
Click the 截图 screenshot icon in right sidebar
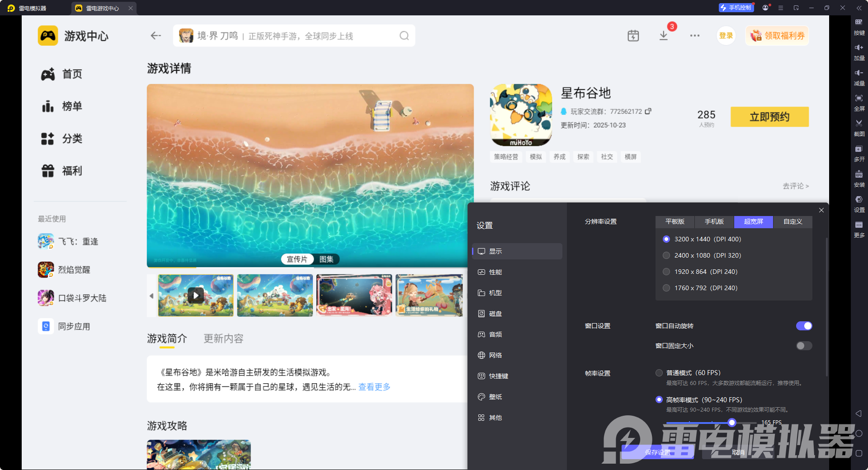(859, 128)
